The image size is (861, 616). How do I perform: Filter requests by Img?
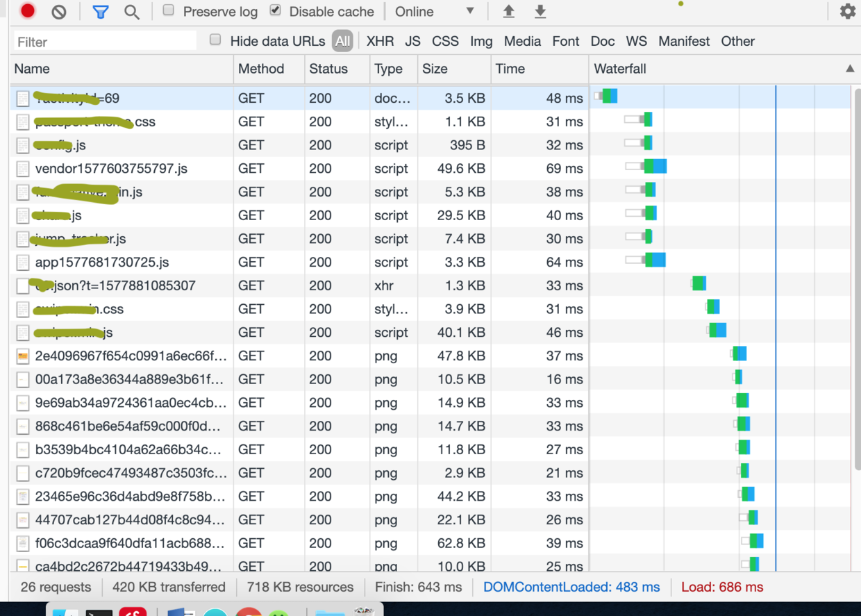tap(481, 41)
